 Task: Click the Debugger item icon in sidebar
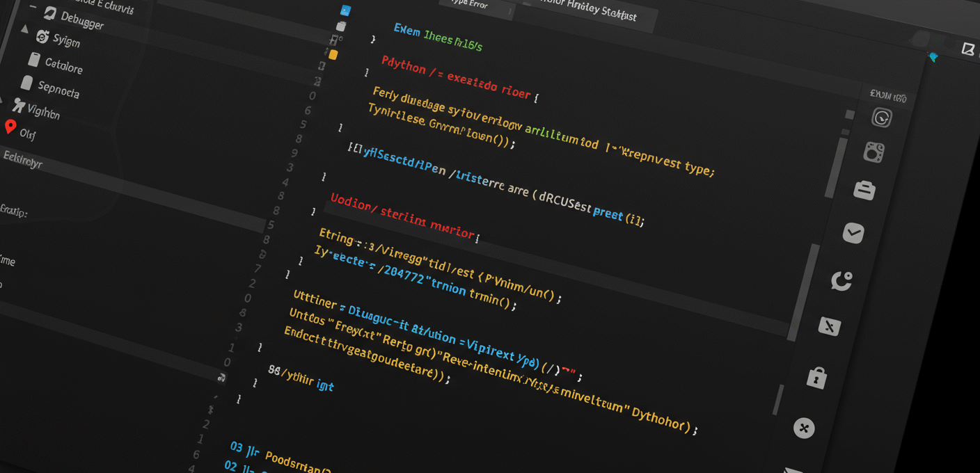click(49, 14)
